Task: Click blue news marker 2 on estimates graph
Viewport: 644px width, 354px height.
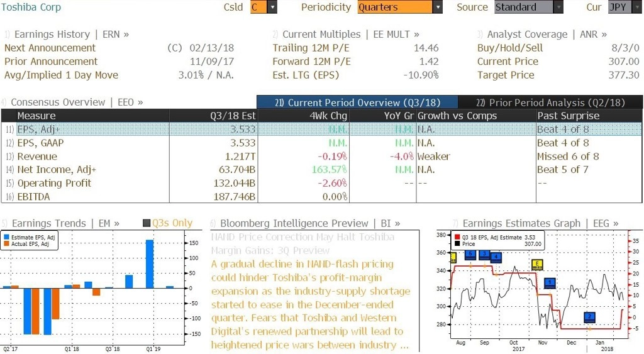Action: (x=590, y=318)
